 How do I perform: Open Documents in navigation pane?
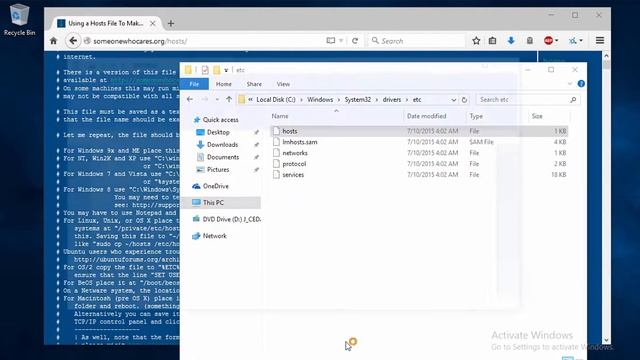tap(222, 157)
